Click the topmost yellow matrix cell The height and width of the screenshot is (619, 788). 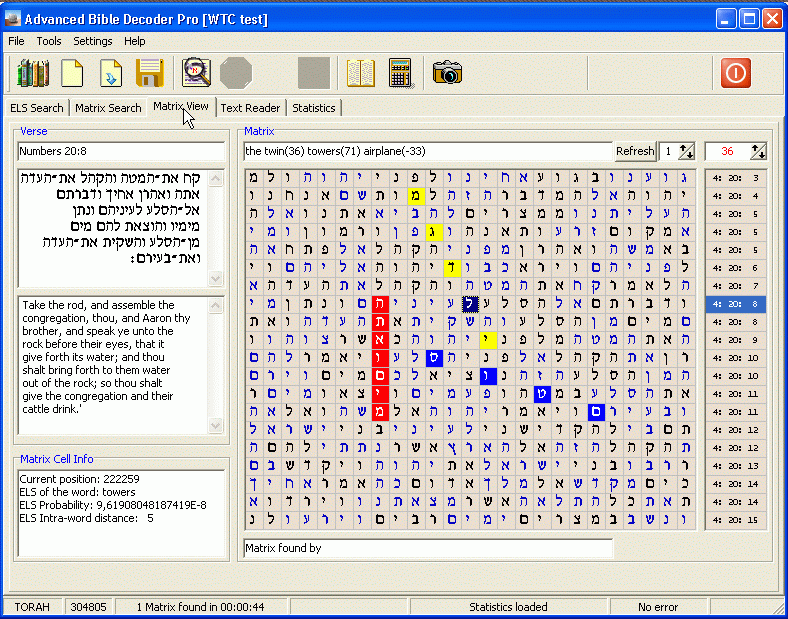click(417, 196)
